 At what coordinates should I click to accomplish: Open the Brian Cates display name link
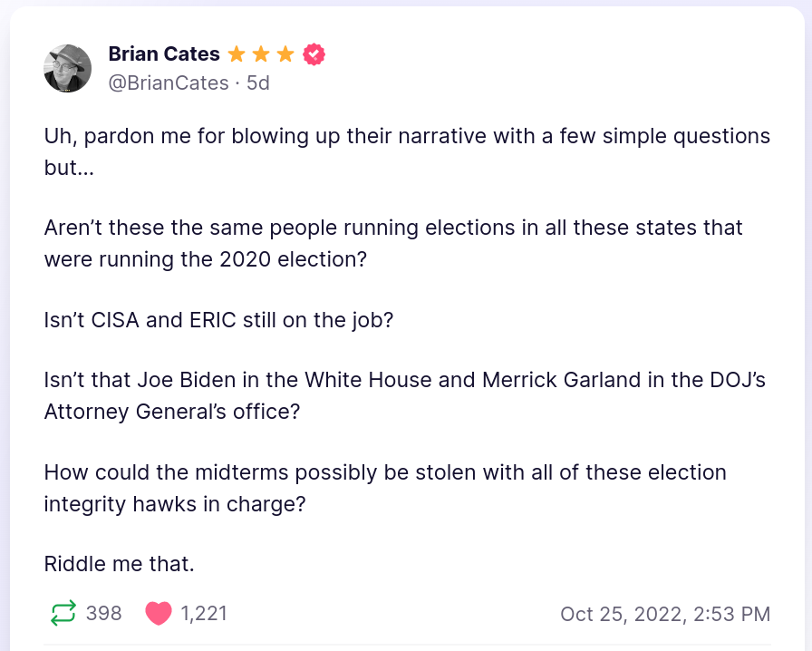(x=164, y=54)
